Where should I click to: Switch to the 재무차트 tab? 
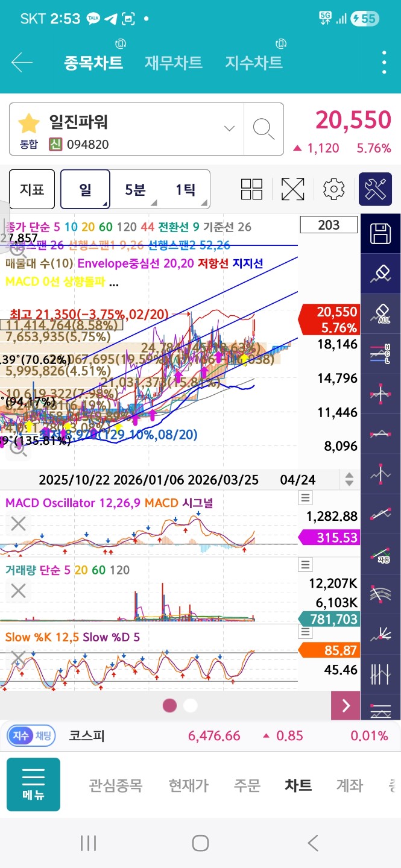[174, 62]
